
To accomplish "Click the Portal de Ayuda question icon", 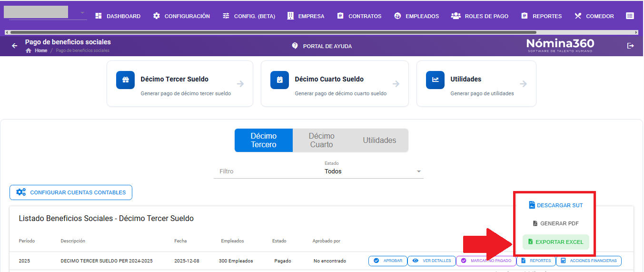I will (295, 46).
